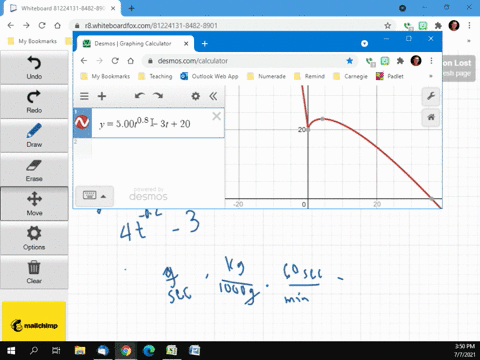Toggle visibility of expression 1 graph
This screenshot has width=480, height=360.
point(82,123)
